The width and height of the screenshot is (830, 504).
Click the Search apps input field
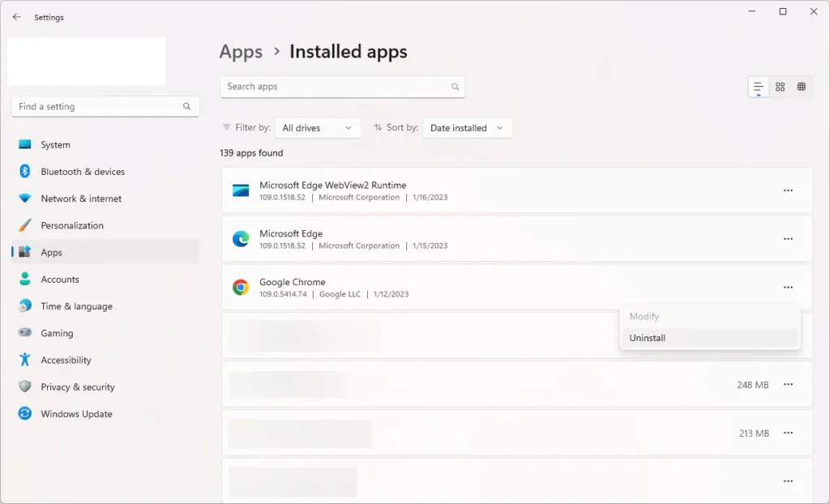point(336,87)
